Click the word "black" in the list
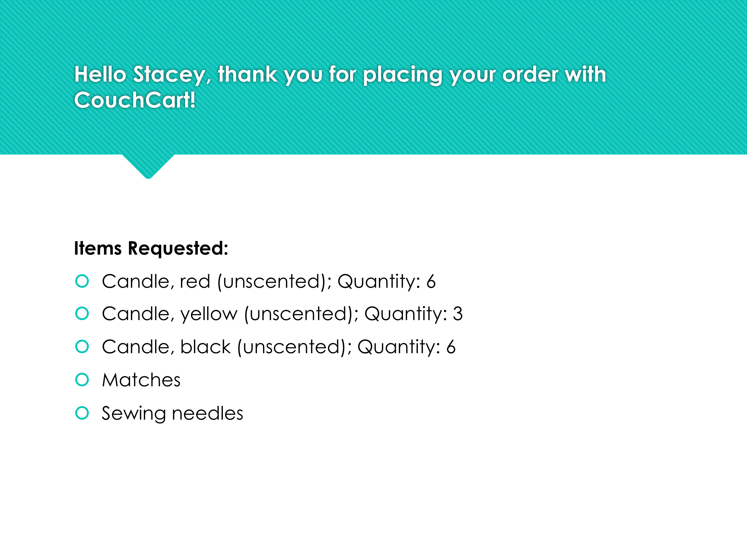 click(x=205, y=347)
